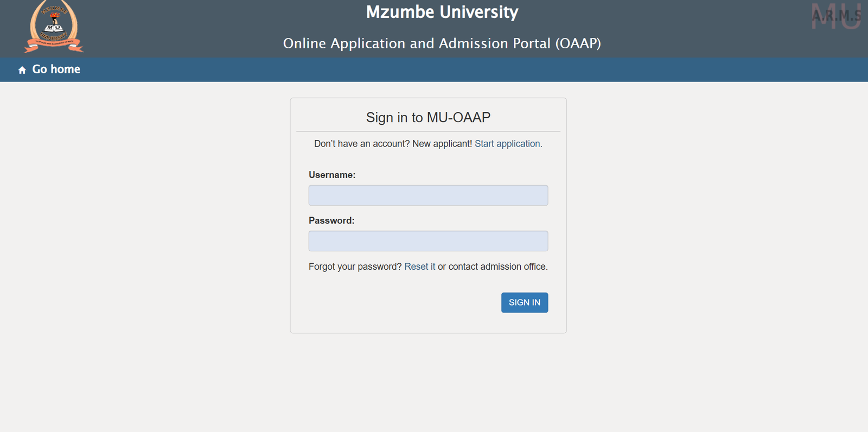Click the Online Application and Admission Portal subtitle
Screen dimensions: 868x432
pos(442,43)
